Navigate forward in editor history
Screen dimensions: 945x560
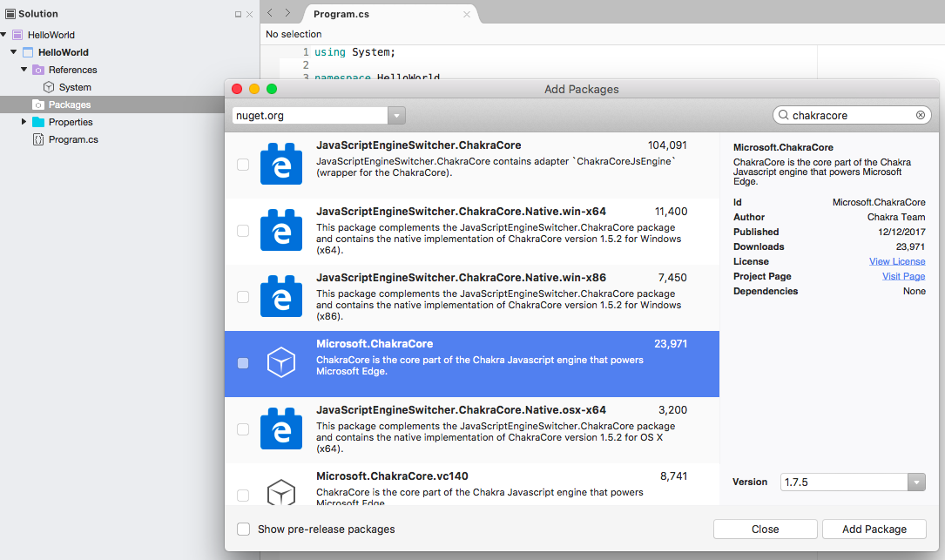(x=287, y=13)
